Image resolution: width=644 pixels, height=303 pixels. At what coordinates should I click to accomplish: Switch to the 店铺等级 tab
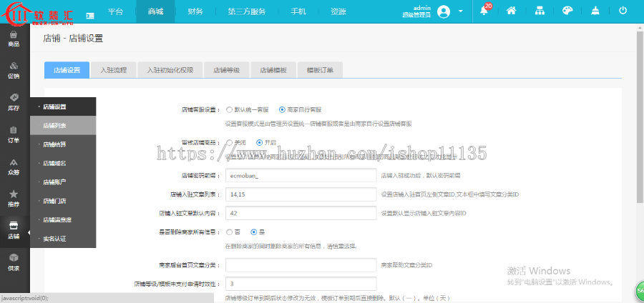click(x=226, y=70)
